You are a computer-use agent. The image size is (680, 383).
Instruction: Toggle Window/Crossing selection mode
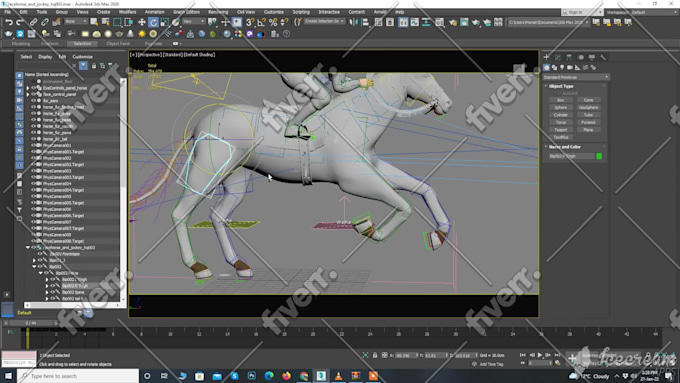[x=129, y=22]
